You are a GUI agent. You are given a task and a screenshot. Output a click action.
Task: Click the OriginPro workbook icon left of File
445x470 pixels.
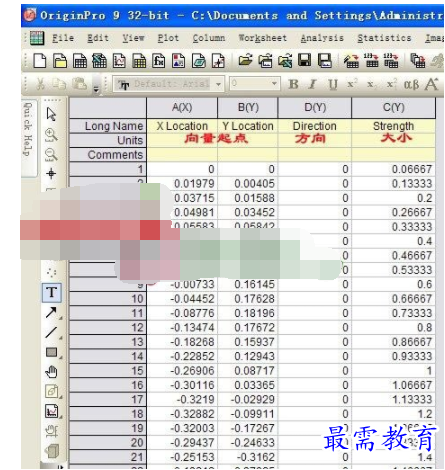tap(37, 38)
